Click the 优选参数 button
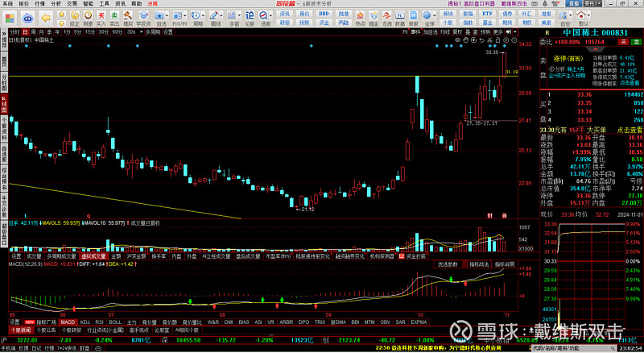Viewport: 644px width, 353px height. pyautogui.click(x=448, y=264)
